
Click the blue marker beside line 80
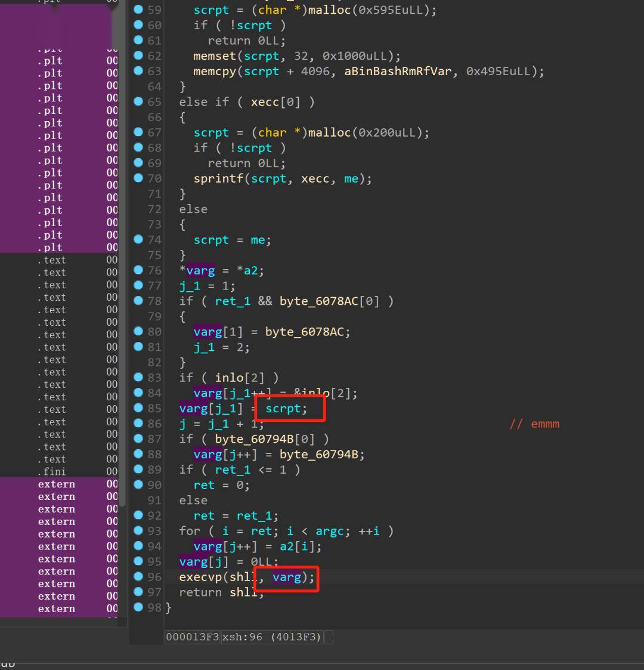pyautogui.click(x=138, y=331)
